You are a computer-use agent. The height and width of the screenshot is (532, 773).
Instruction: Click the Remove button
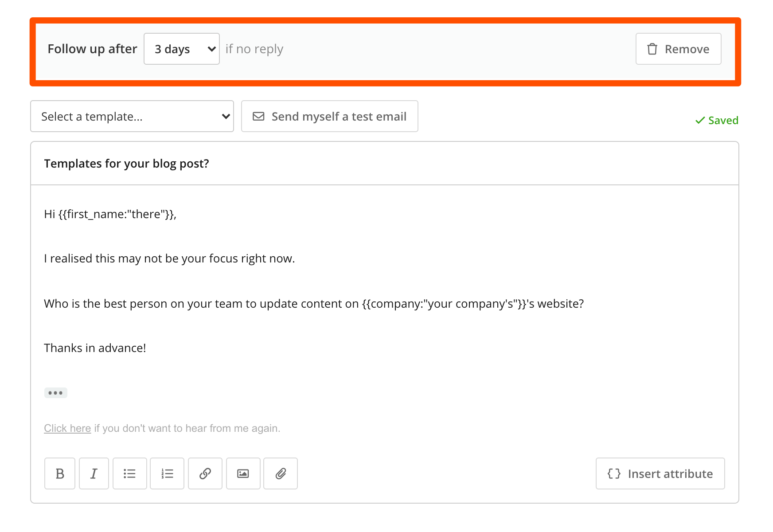click(678, 49)
